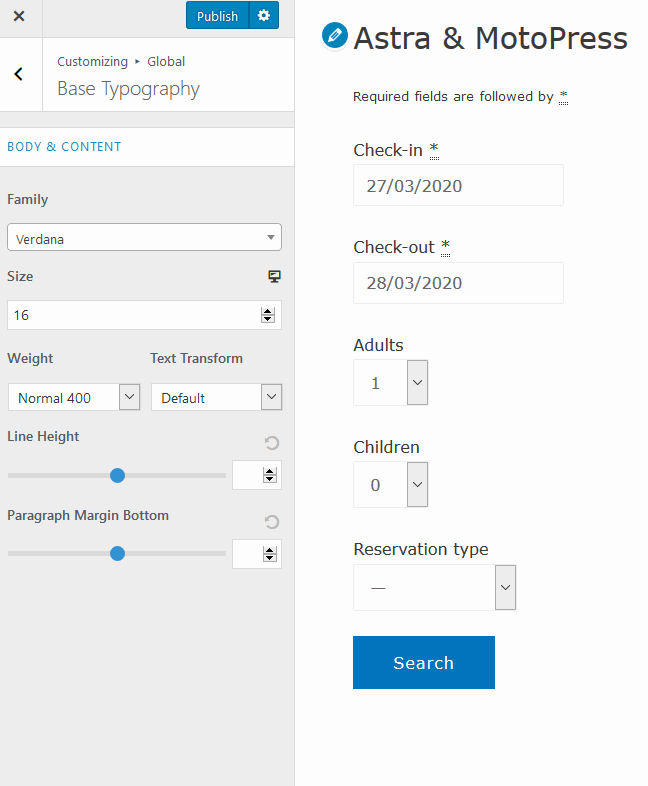Click the Line Height number input box
The width and height of the screenshot is (648, 786).
click(257, 475)
